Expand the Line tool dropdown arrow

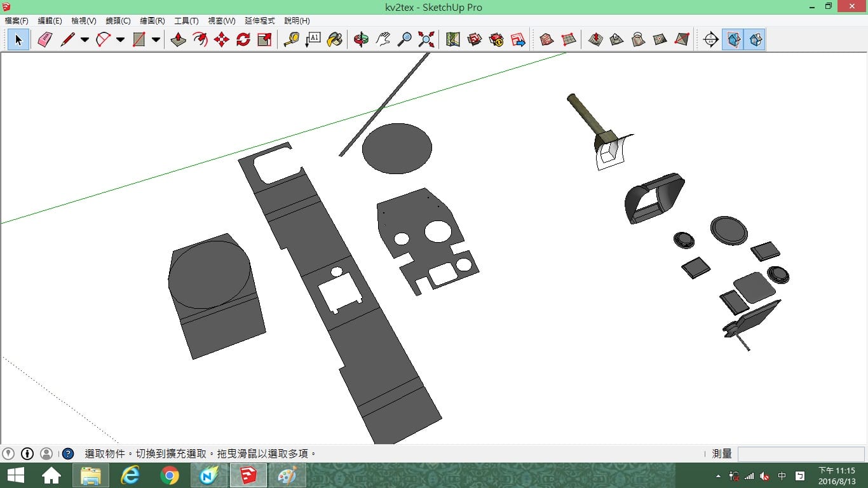(x=85, y=40)
